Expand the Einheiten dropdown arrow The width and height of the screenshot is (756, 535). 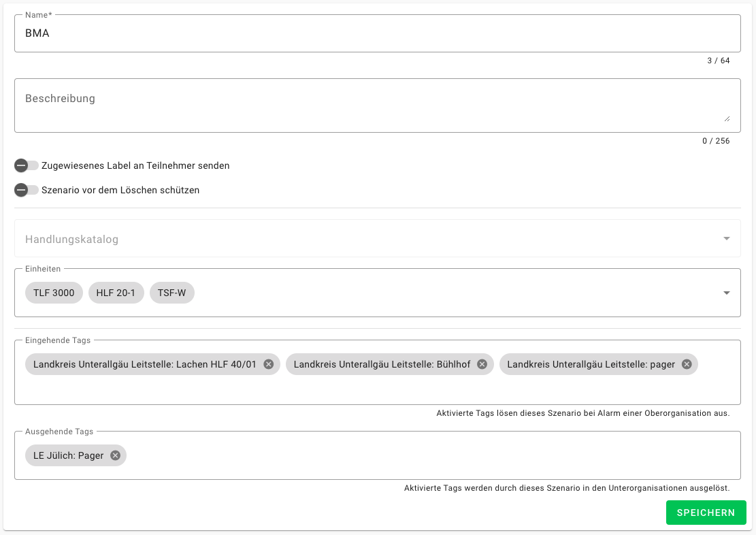726,293
